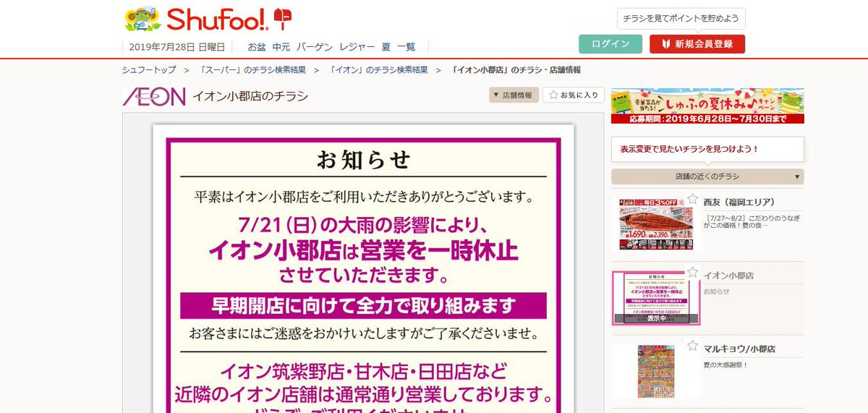
Task: Click the star icon beside 西友(福岡エリア)
Action: tap(692, 198)
